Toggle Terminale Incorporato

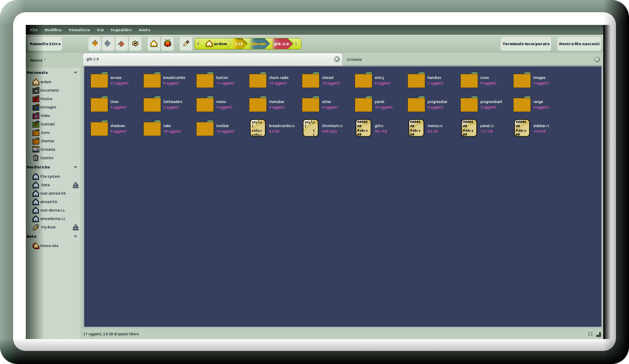click(526, 43)
